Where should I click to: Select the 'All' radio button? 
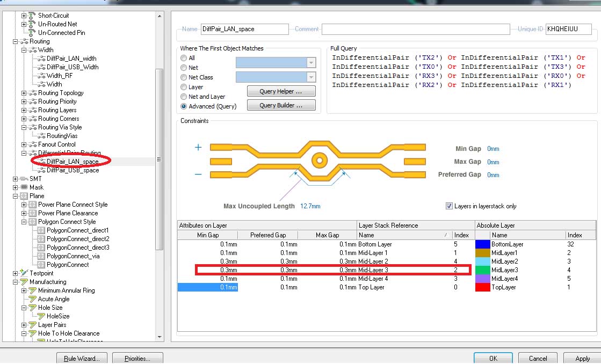tap(184, 58)
